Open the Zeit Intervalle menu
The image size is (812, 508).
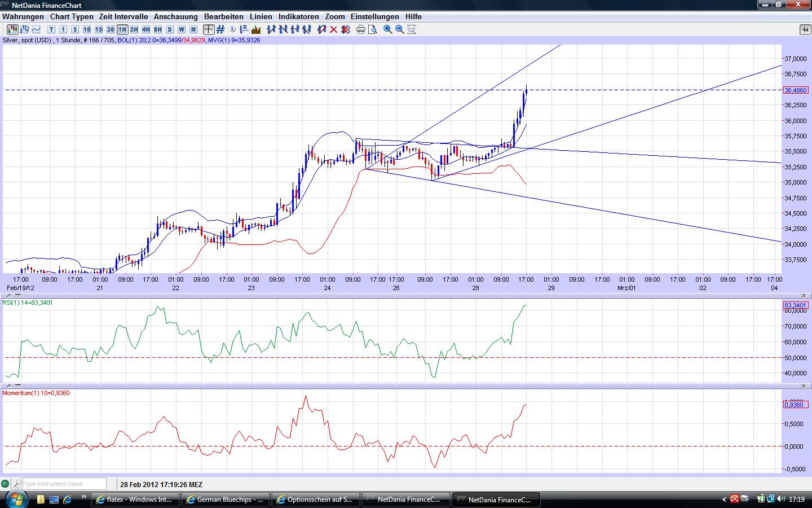123,17
